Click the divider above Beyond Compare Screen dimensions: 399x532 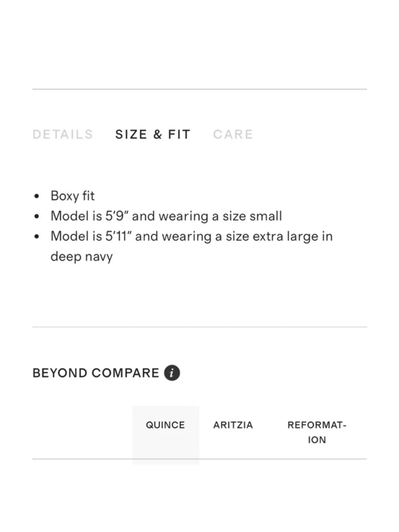coord(199,327)
